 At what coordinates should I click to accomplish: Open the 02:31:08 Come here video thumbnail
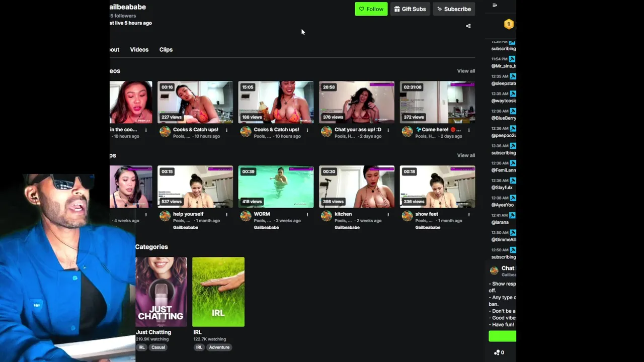click(437, 102)
